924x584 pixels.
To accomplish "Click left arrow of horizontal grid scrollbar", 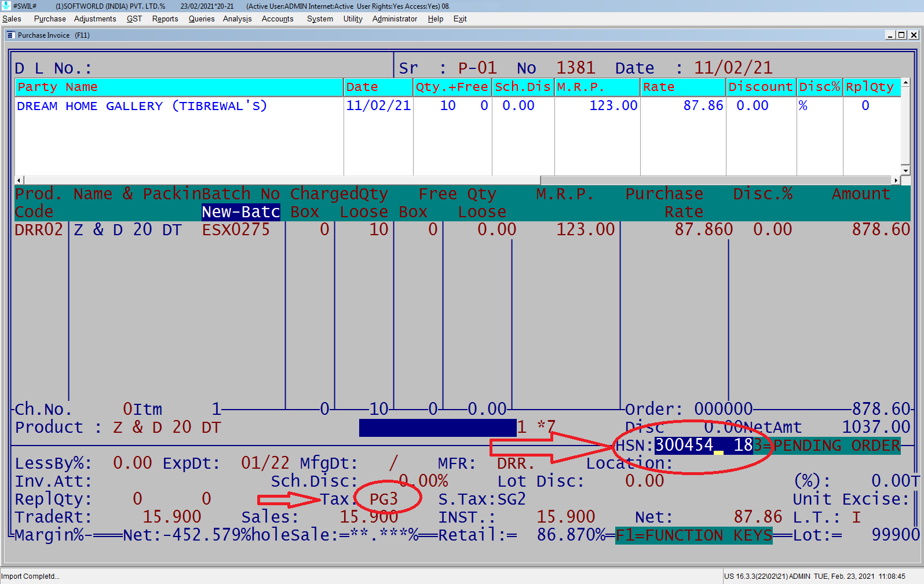I will [19, 181].
